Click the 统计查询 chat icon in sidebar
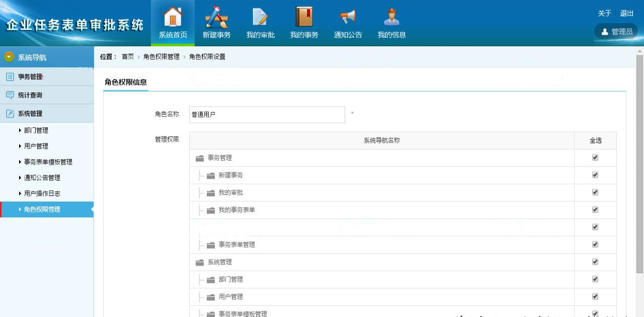This screenshot has height=317, width=644. click(x=10, y=95)
